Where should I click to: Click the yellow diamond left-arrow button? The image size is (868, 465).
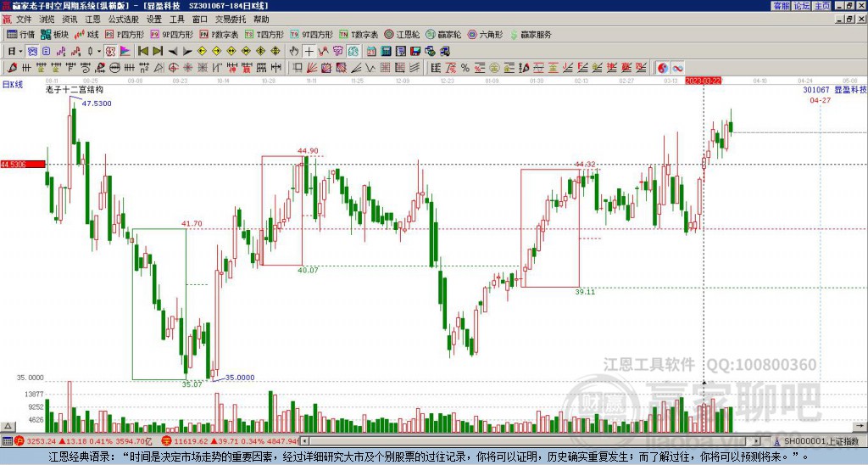coord(202,52)
